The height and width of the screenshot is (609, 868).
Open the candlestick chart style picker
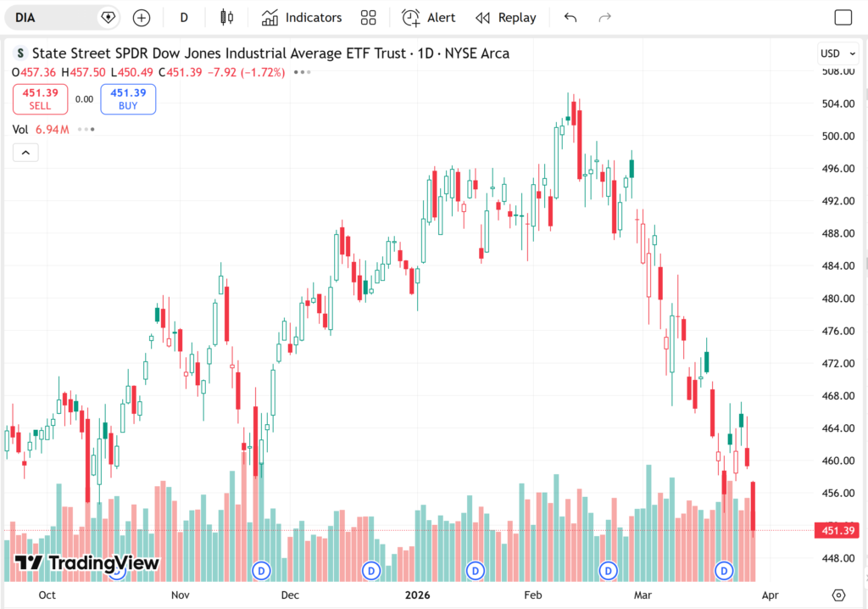point(225,18)
